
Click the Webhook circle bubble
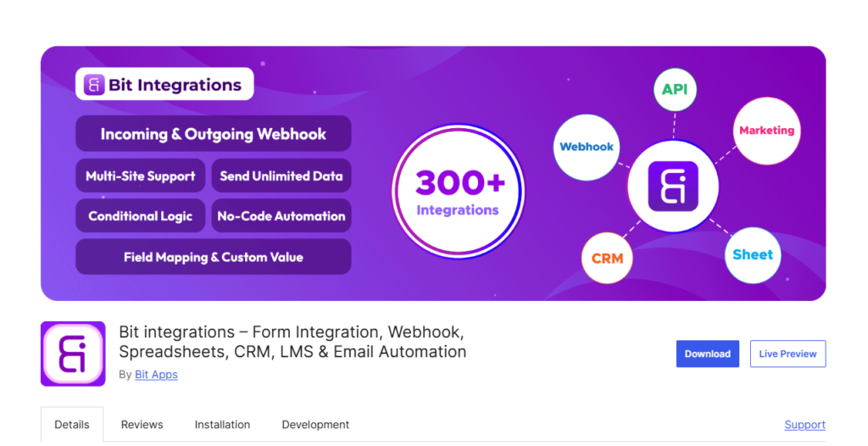point(587,148)
